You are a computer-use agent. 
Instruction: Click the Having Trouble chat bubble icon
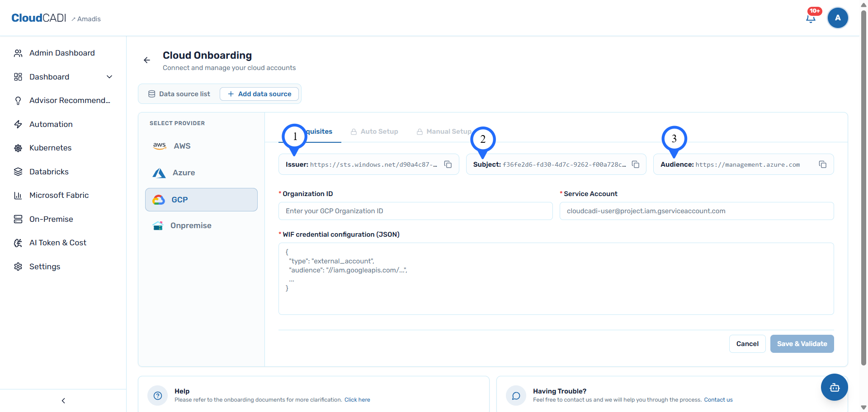coord(516,396)
